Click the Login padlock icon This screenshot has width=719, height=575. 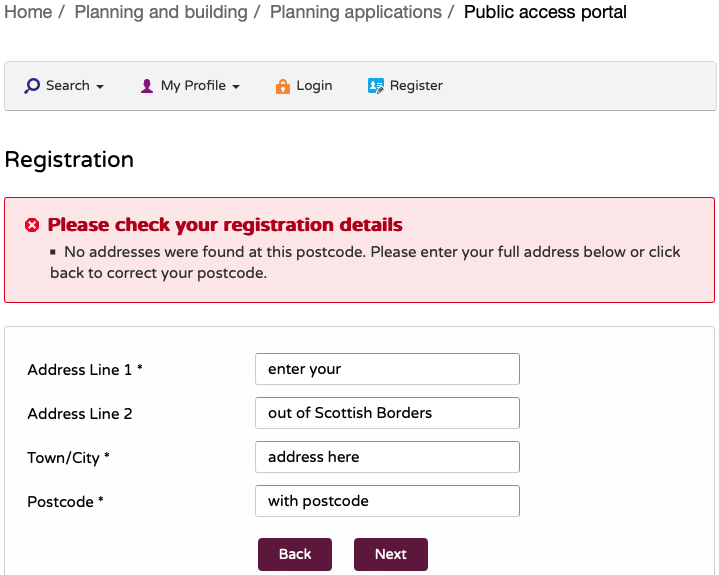tap(283, 86)
